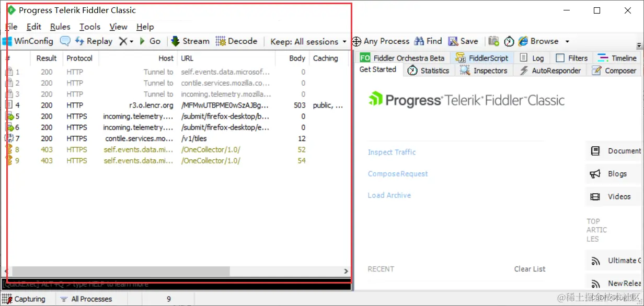Open the Statistics tab
The height and width of the screenshot is (306, 644).
click(428, 70)
